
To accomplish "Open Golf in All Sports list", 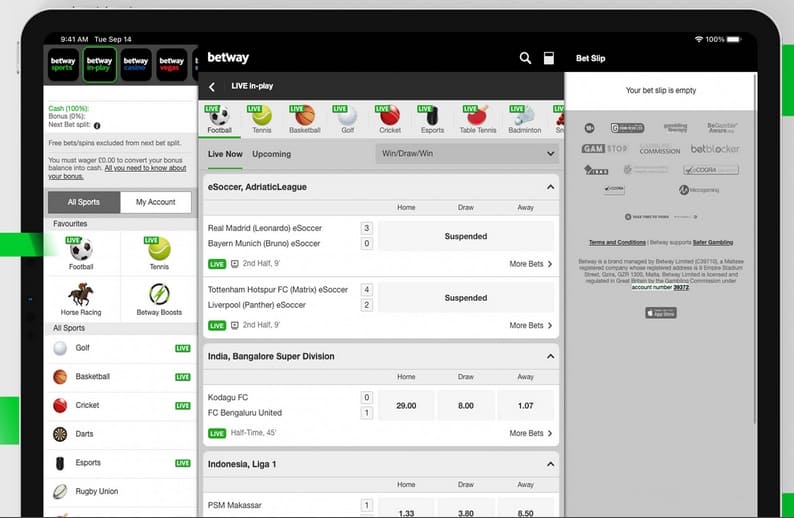I will click(x=121, y=348).
